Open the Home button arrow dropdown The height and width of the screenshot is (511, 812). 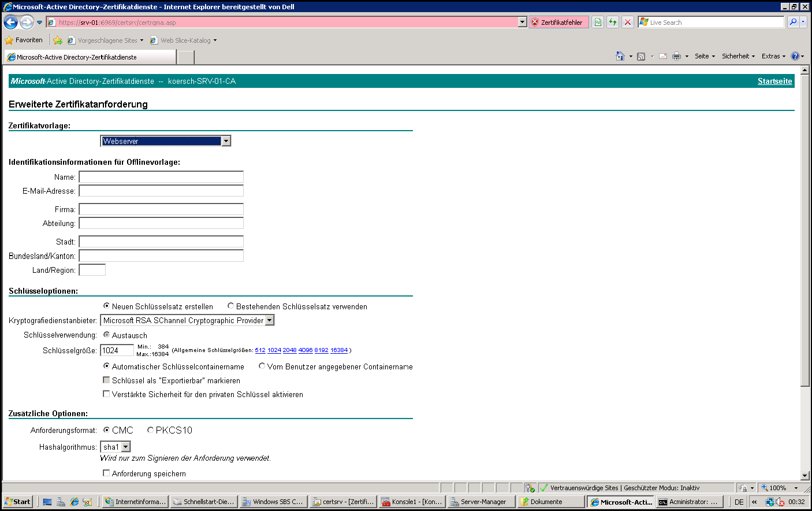pyautogui.click(x=631, y=56)
